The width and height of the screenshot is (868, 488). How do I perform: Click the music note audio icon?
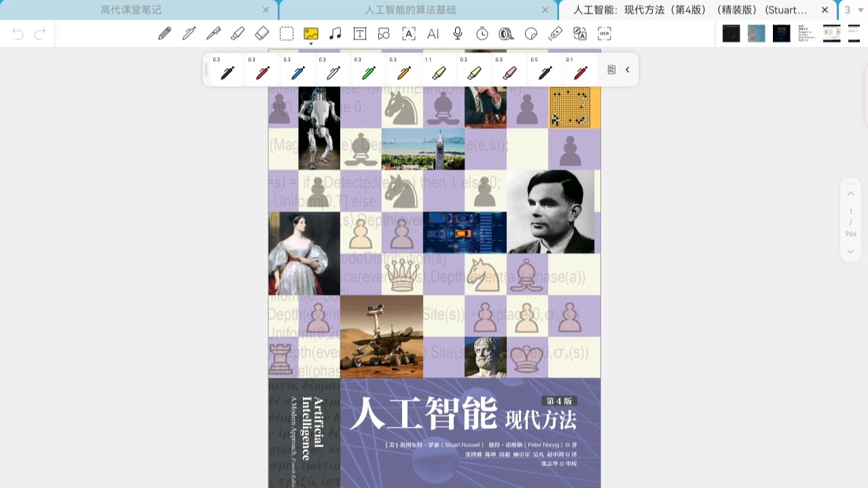pos(335,33)
